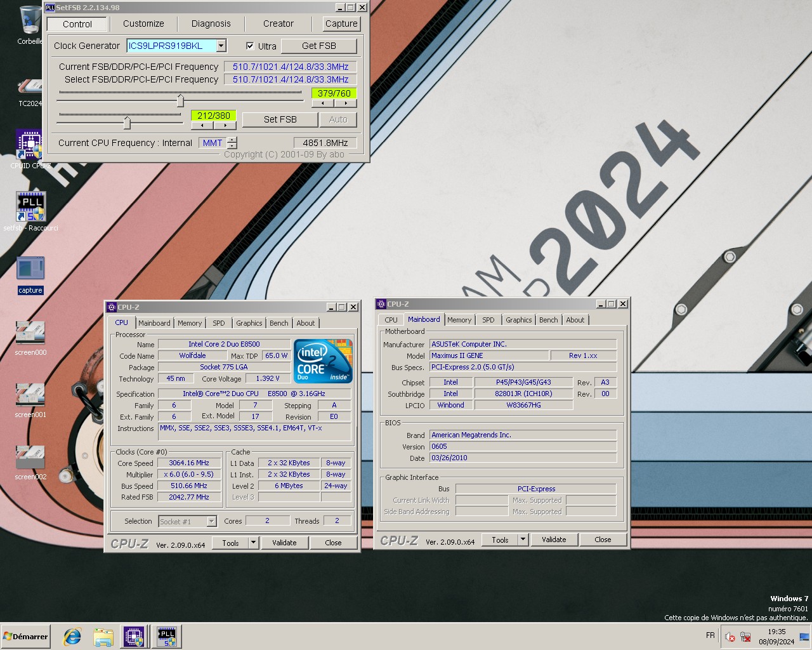
Task: Click the BIOS date 03/26/2010 value
Action: [523, 458]
